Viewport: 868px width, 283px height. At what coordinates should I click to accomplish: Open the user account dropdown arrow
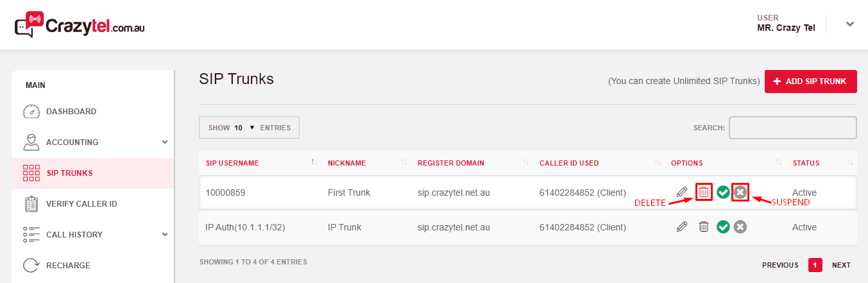coord(850,24)
